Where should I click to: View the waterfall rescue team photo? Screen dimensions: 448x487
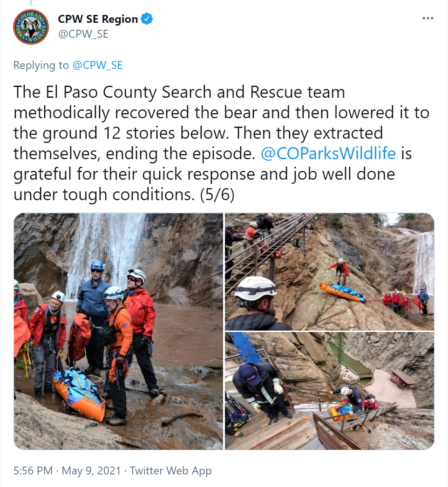click(118, 331)
